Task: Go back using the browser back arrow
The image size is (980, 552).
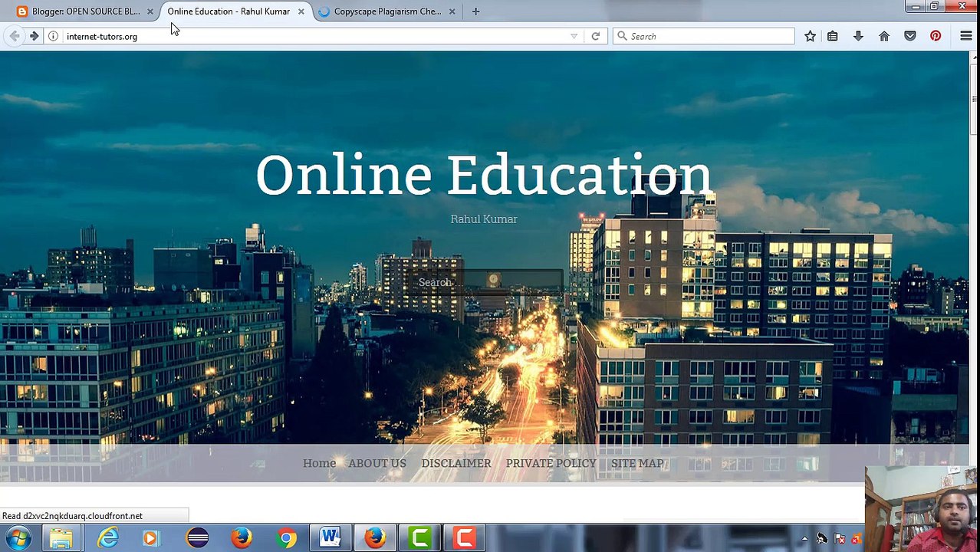Action: (15, 36)
